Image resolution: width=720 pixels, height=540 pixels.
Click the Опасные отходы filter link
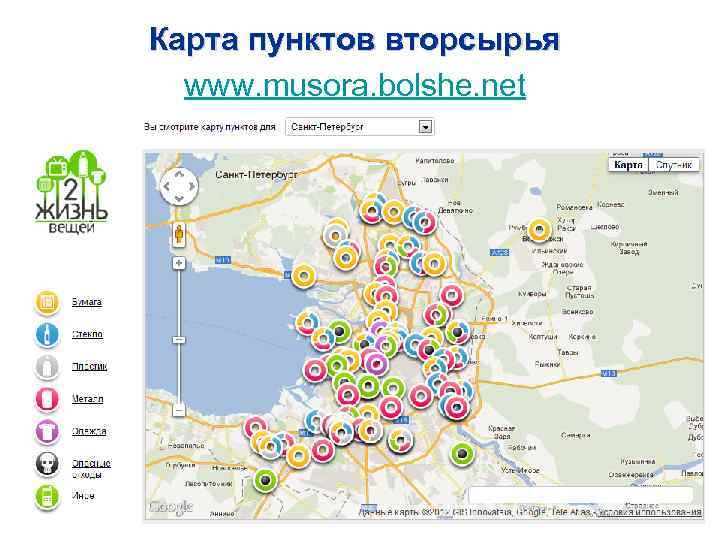point(91,468)
